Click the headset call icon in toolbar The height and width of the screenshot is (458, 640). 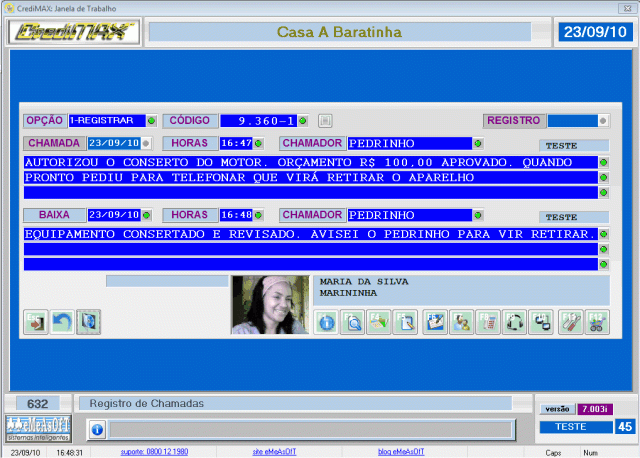[x=516, y=322]
